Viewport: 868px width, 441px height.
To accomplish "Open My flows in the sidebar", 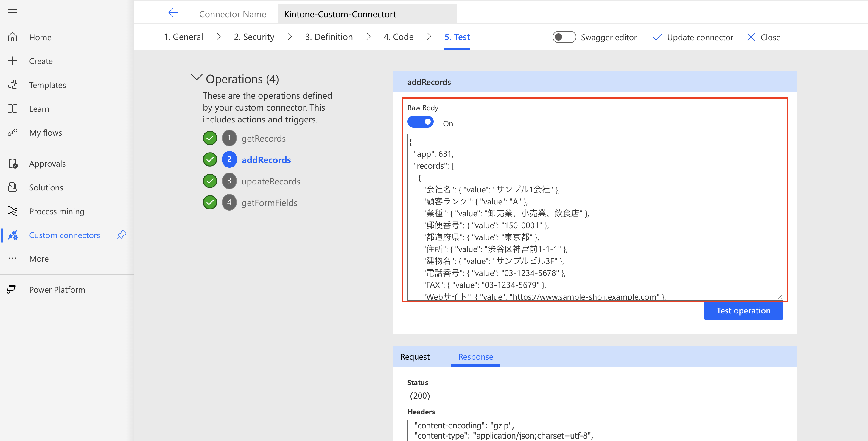I will (x=45, y=133).
